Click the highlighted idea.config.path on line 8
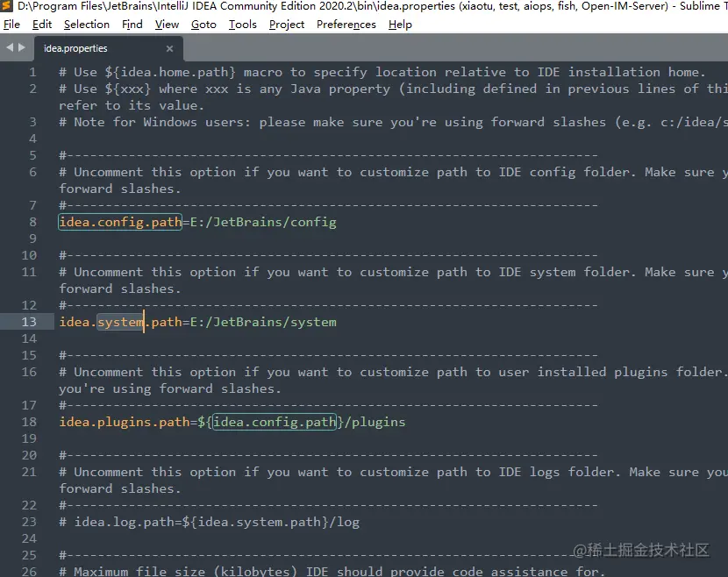Viewport: 728px width, 577px height. pos(119,222)
